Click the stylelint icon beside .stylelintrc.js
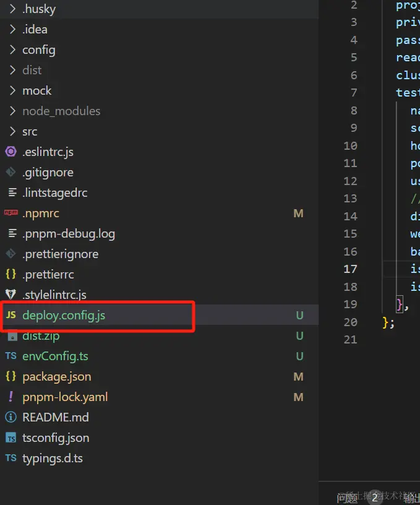The width and height of the screenshot is (420, 505). pos(11,294)
